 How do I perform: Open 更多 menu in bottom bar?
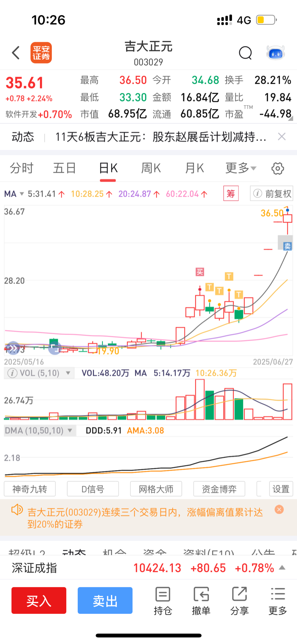click(278, 601)
